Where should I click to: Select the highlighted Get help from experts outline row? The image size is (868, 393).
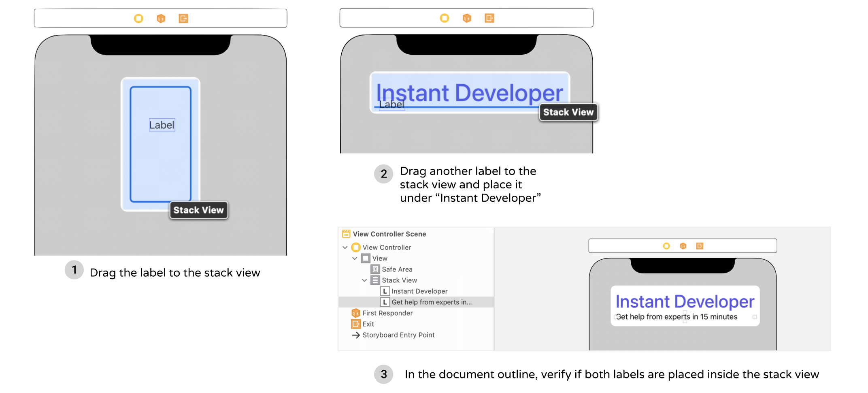pyautogui.click(x=431, y=302)
